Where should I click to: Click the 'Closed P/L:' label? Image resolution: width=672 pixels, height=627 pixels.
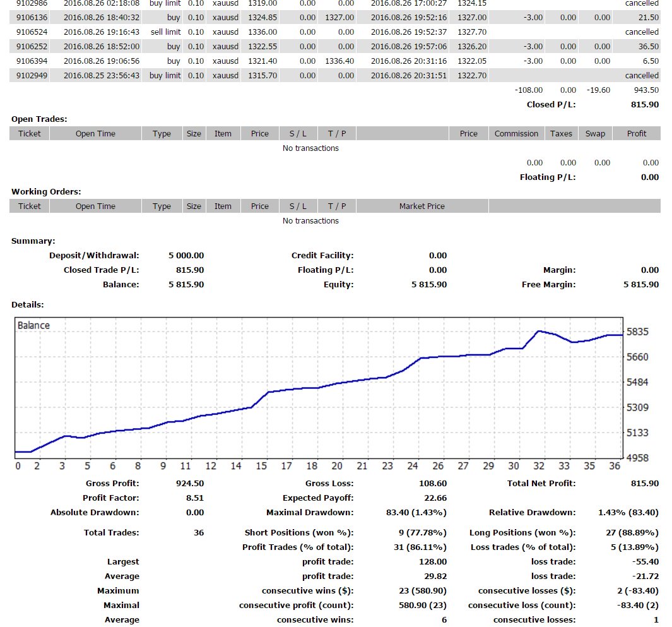coord(551,105)
